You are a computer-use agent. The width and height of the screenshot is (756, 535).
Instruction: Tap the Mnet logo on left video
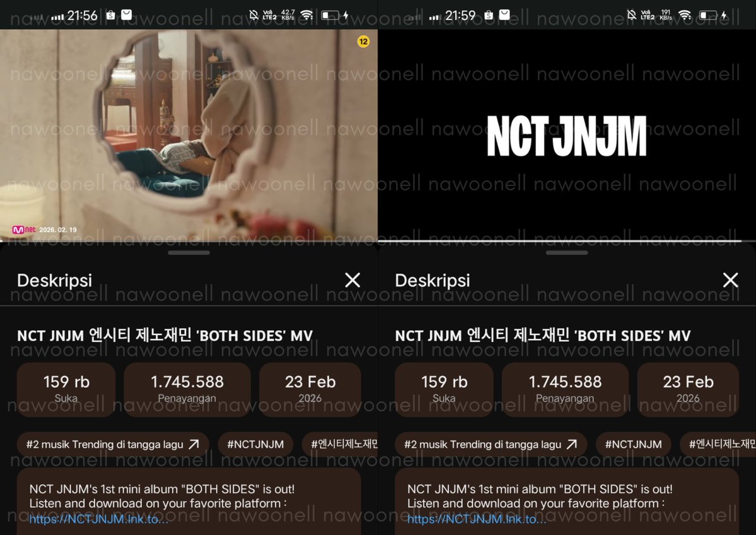tap(24, 230)
